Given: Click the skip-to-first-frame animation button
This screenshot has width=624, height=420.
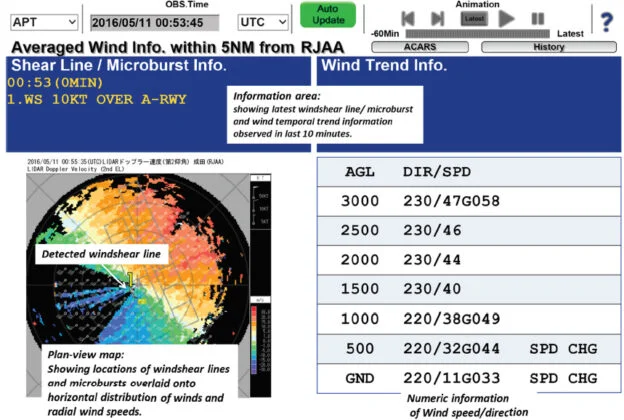Looking at the screenshot, I should tap(407, 18).
